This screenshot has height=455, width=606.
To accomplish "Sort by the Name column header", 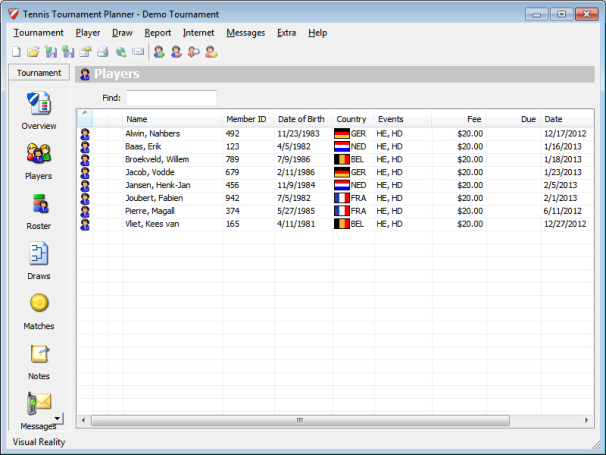I will click(173, 119).
